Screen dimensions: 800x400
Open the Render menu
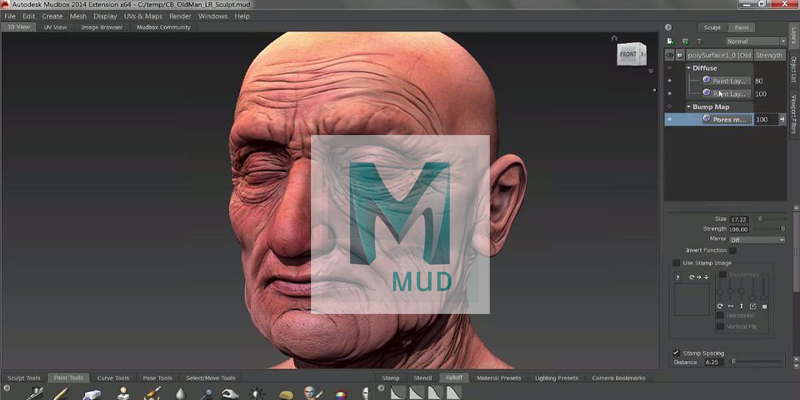point(180,16)
